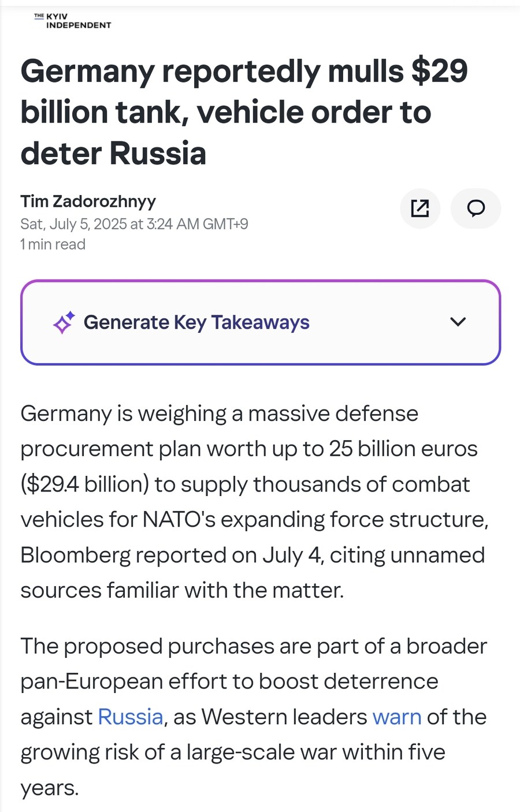Tap the share article icon
The height and width of the screenshot is (812, 520).
pyautogui.click(x=420, y=208)
